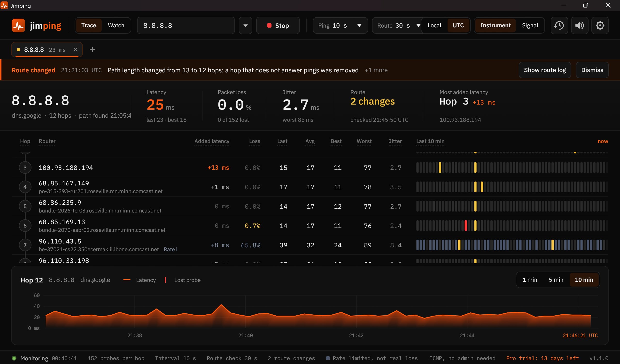Click Latency legend line icon

(127, 280)
